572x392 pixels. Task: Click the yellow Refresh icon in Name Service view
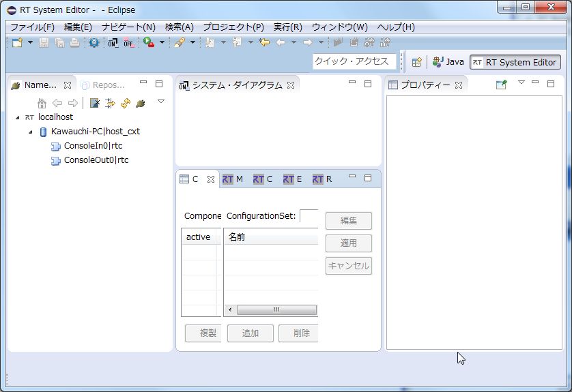(x=126, y=104)
